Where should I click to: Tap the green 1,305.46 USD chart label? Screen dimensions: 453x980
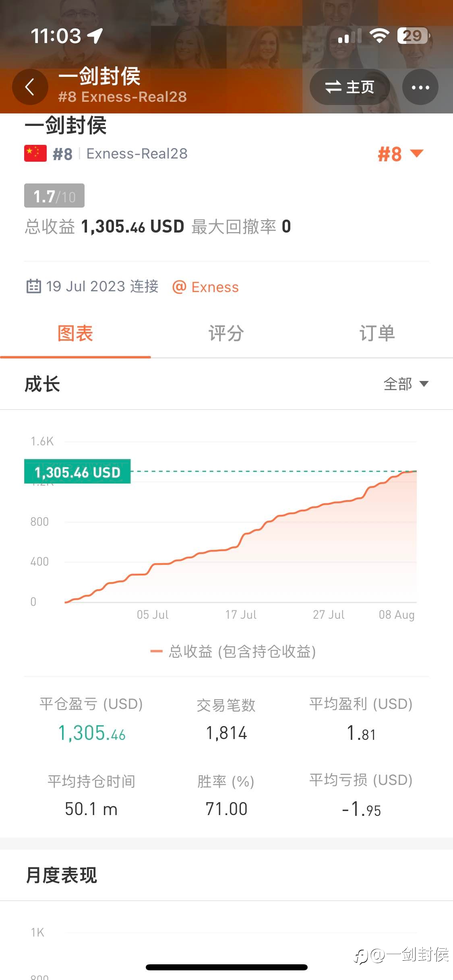click(x=77, y=472)
